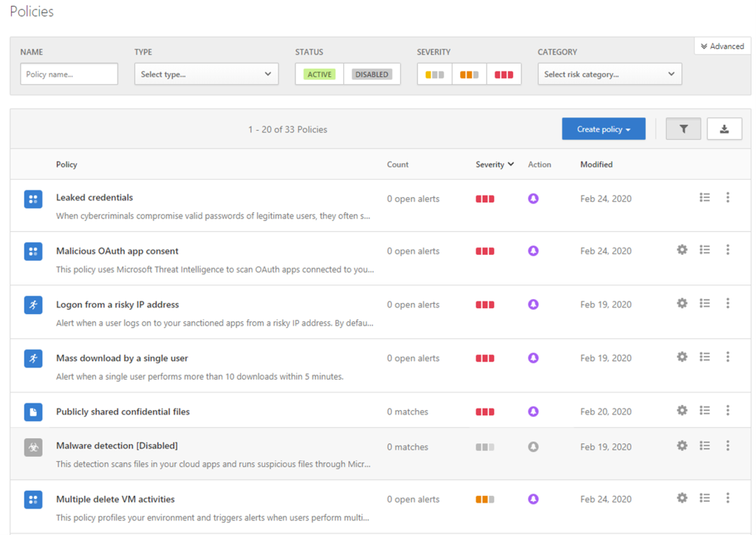
Task: Open the Mass download by a single user policy
Action: [x=122, y=358]
